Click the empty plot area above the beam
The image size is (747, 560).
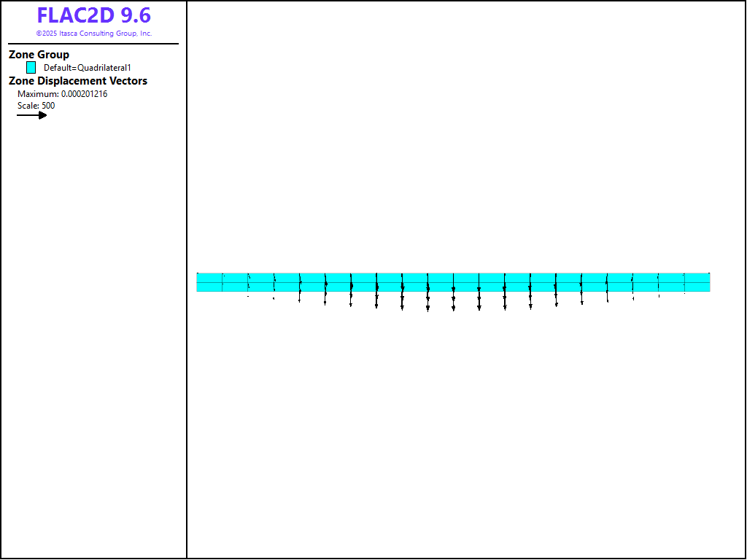452,146
